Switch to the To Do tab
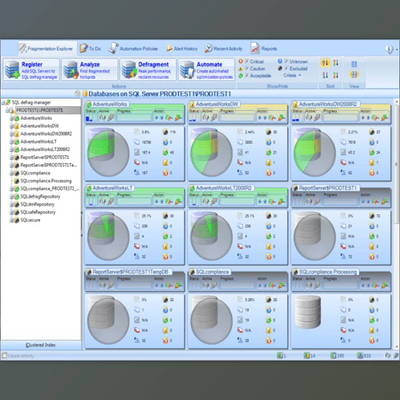400x400 pixels. tap(90, 49)
